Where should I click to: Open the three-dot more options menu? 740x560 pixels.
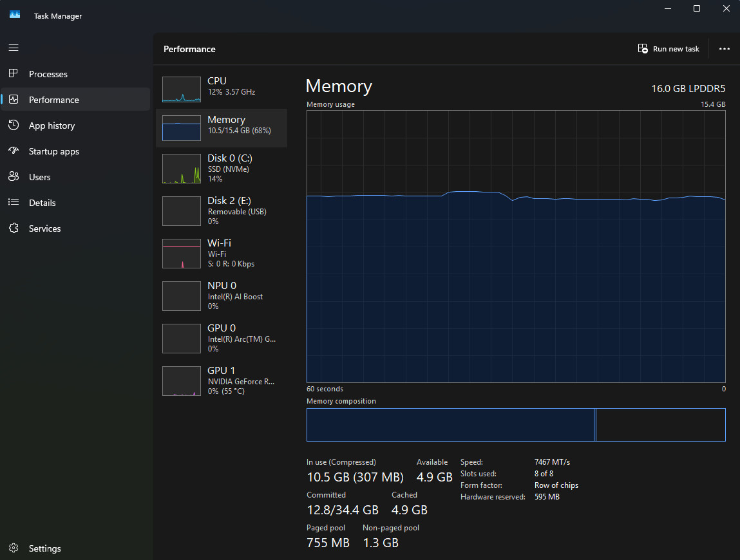pyautogui.click(x=725, y=48)
